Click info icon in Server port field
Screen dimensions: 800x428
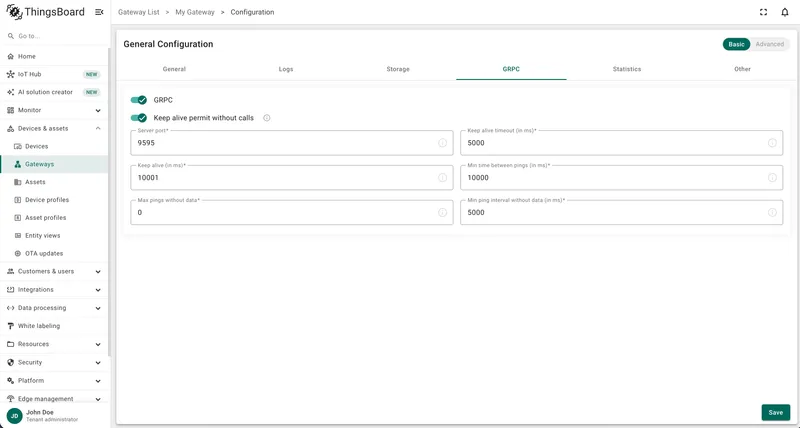442,143
